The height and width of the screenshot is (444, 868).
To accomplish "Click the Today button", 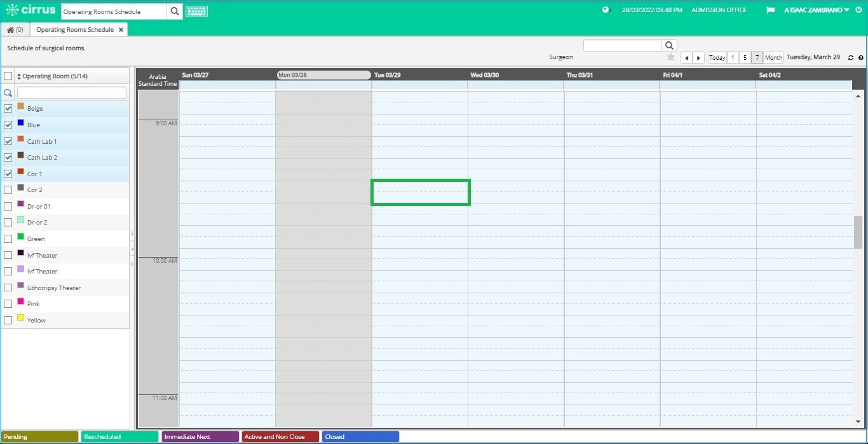I will point(717,58).
